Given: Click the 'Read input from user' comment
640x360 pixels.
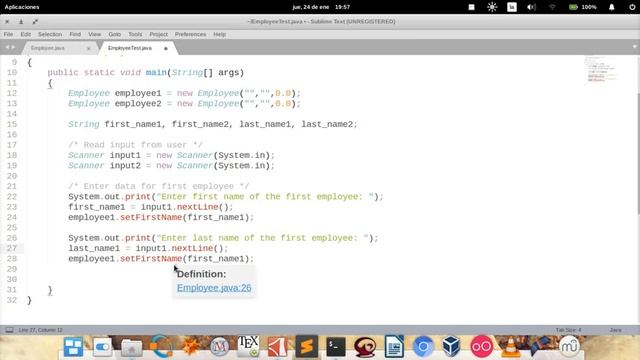Looking at the screenshot, I should click(x=135, y=145).
